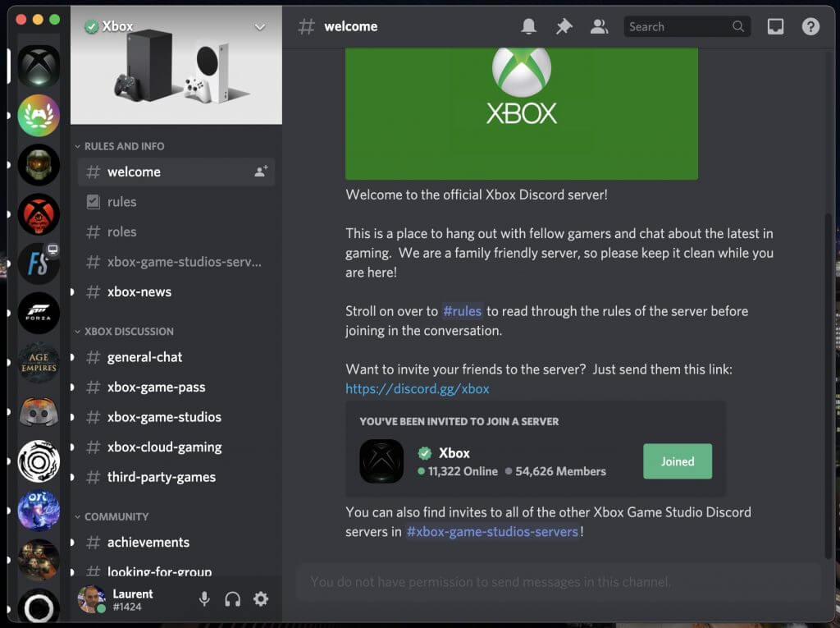This screenshot has width=840, height=628.
Task: Click the Xbox name in invite card
Action: click(454, 453)
